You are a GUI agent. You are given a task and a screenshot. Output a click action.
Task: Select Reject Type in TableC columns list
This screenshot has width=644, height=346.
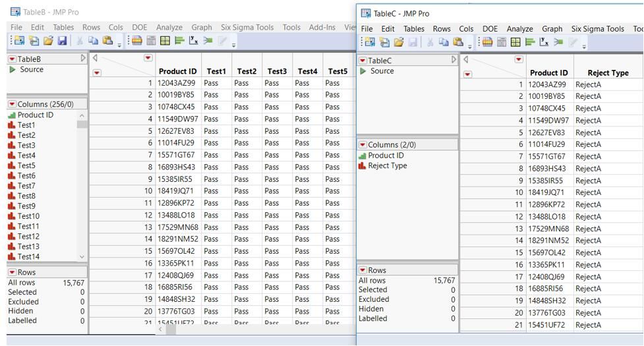coord(388,165)
